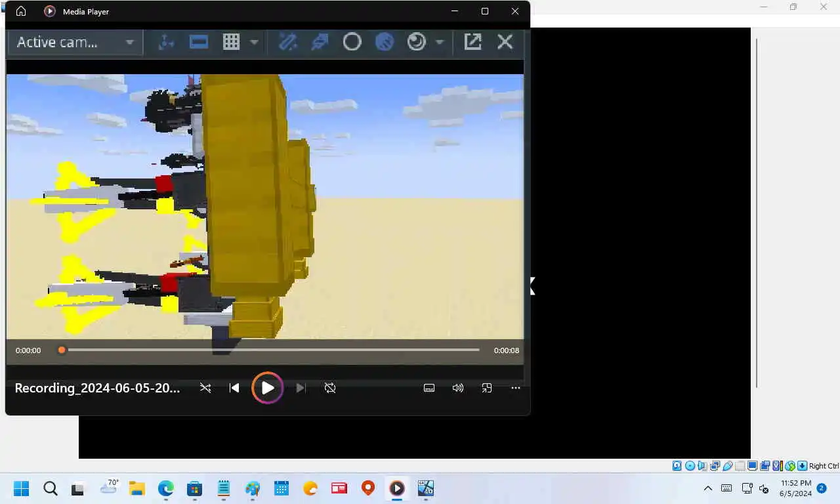Image resolution: width=840 pixels, height=504 pixels.
Task: Open the Calendar app from the taskbar
Action: [x=282, y=488]
